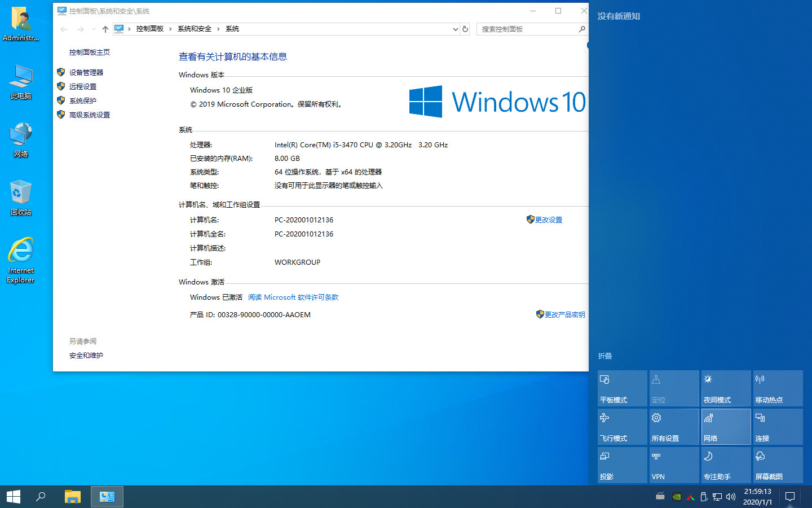Toggle 飞行模式 airplane mode tile
The height and width of the screenshot is (508, 812).
point(623,427)
